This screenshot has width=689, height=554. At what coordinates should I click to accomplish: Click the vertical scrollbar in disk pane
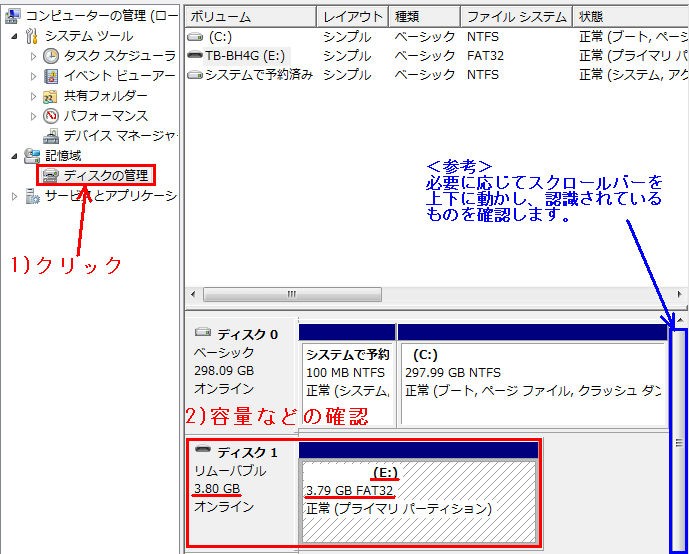(679, 440)
